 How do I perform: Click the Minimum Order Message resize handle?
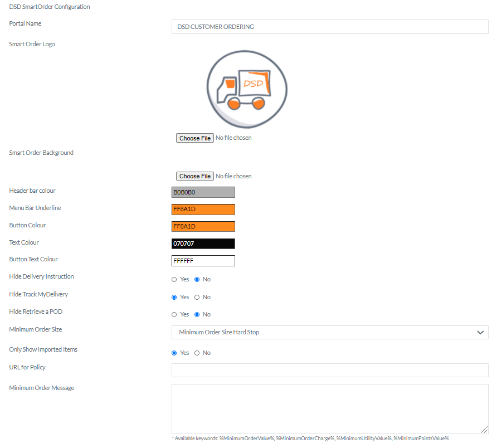tap(484, 430)
